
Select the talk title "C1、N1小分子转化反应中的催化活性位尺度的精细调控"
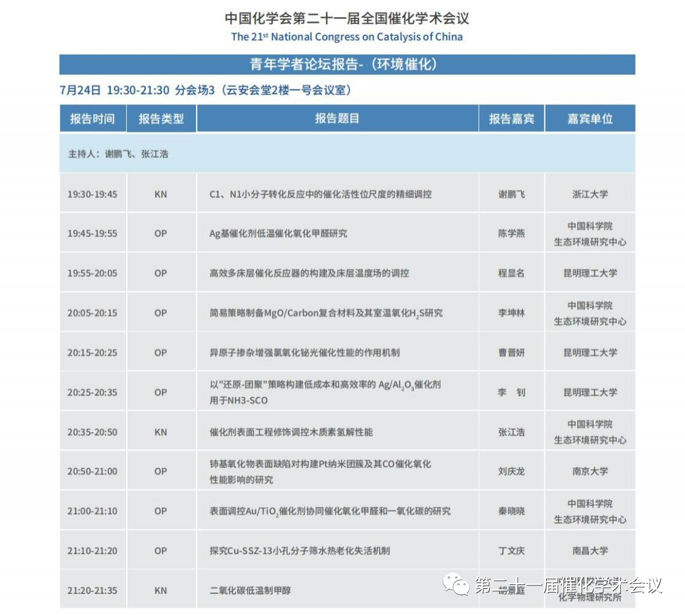click(321, 195)
